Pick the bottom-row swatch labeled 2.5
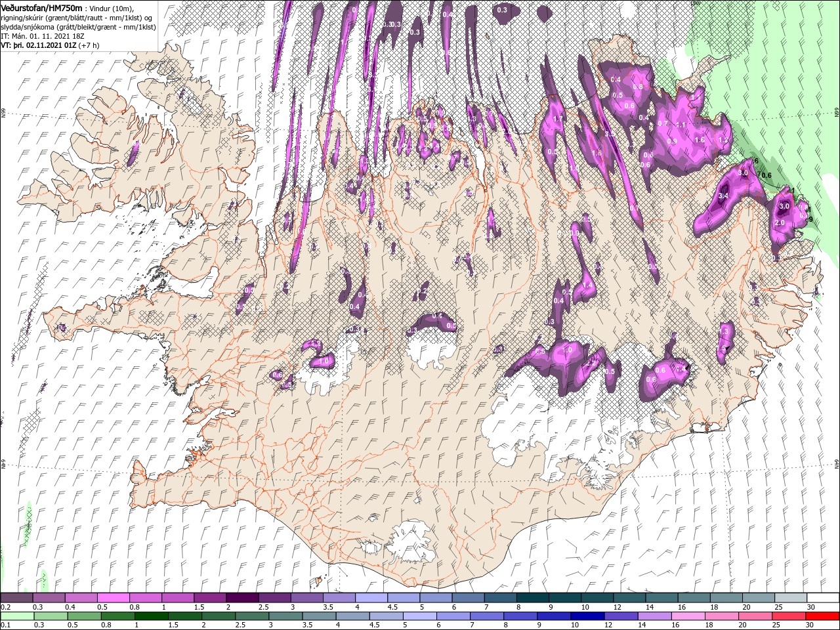This screenshot has height=630, width=840. (x=252, y=616)
